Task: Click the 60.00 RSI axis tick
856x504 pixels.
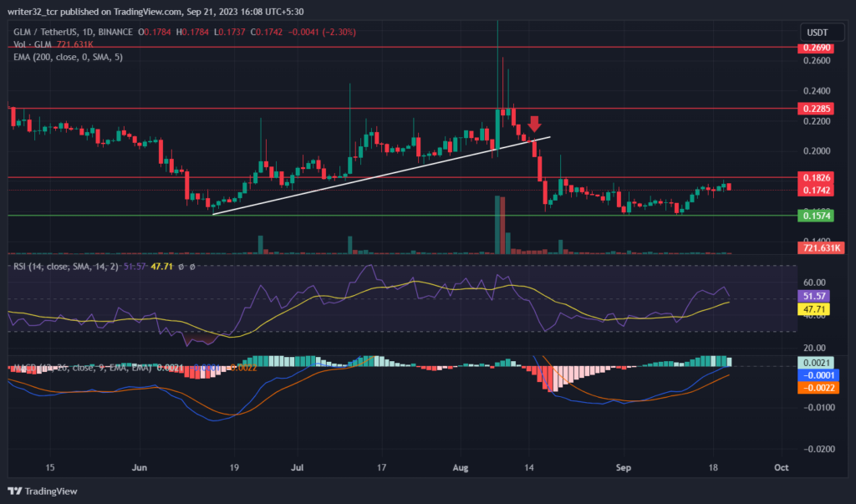Action: pyautogui.click(x=814, y=283)
